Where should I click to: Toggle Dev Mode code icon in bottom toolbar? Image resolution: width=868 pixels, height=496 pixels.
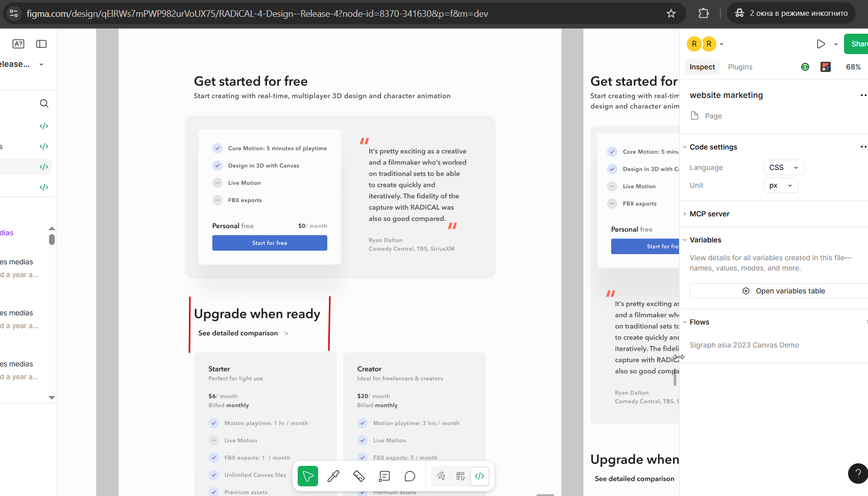(x=479, y=476)
